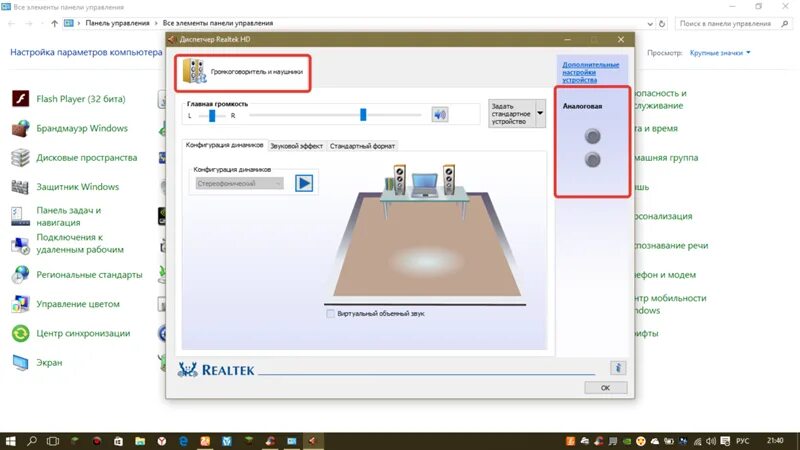This screenshot has height=450, width=800.
Task: Select the Громкоговоритель и наушники device tab
Action: click(243, 72)
